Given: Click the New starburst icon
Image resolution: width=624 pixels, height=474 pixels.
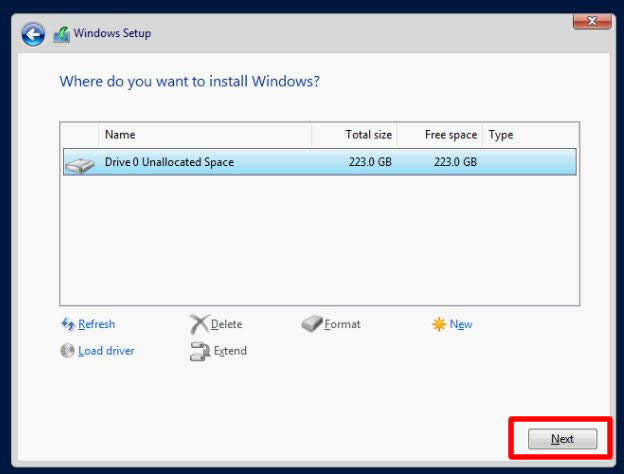Looking at the screenshot, I should tap(439, 324).
